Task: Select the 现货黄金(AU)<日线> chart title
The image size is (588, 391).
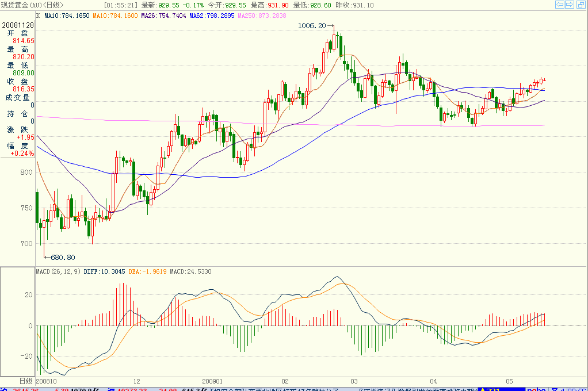Action: [x=32, y=5]
